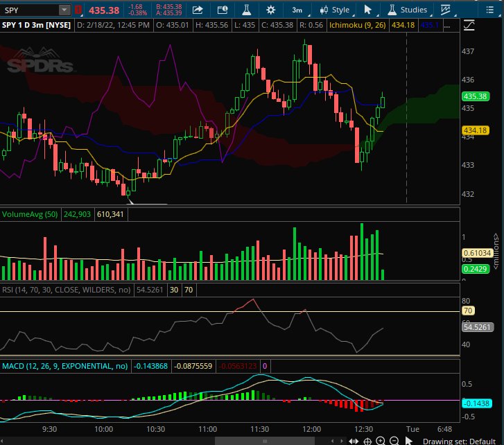
Task: Click the RSI 70 level axis bubble
Action: pos(468,311)
